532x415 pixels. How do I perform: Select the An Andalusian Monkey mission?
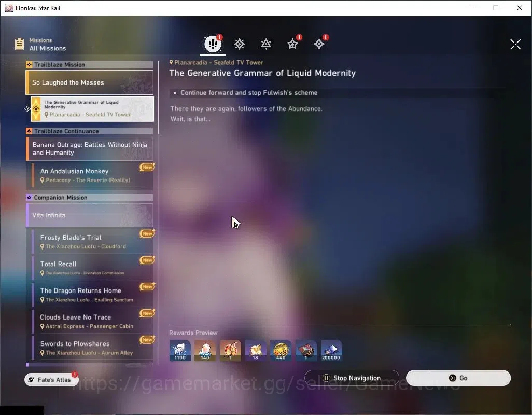click(92, 175)
